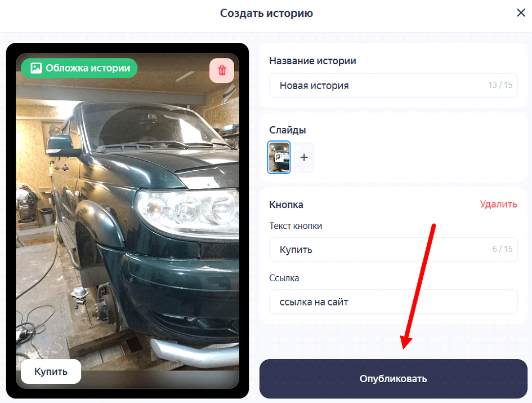Click the Текст кнопки field label

[x=296, y=225]
